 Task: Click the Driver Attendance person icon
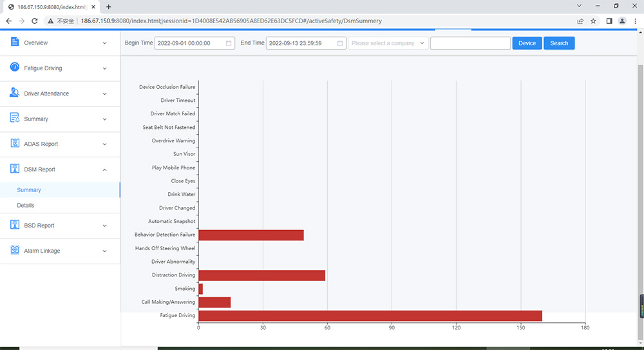15,93
